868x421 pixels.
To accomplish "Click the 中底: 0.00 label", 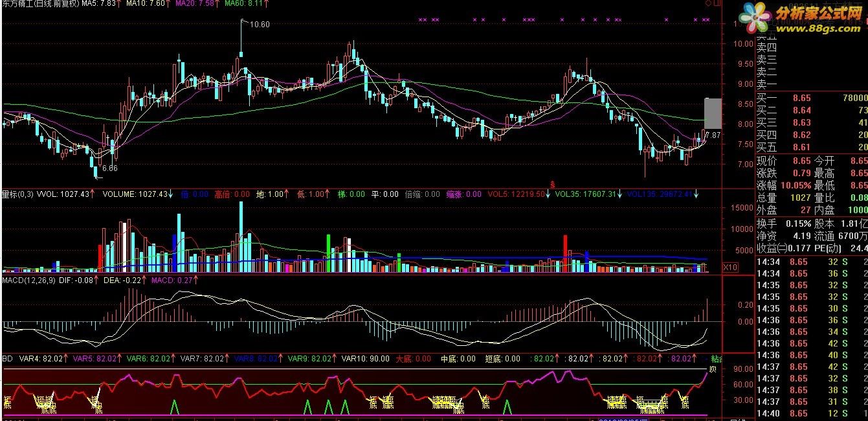I will pos(458,358).
